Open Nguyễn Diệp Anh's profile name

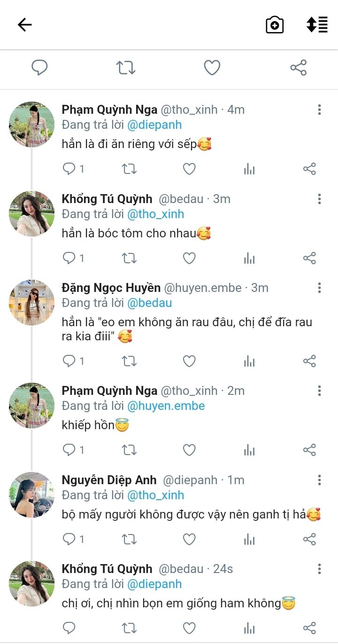click(x=109, y=480)
